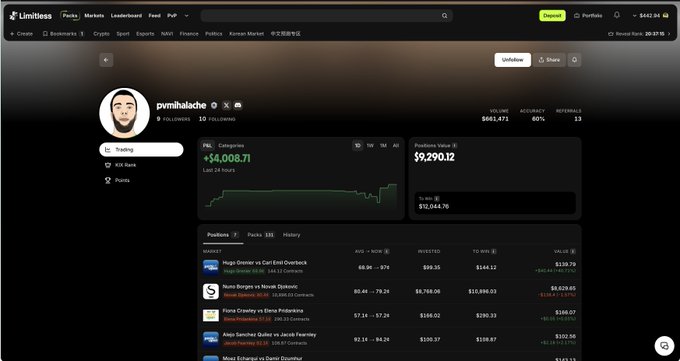Click the back arrow button
This screenshot has height=361, width=680.
pos(106,60)
